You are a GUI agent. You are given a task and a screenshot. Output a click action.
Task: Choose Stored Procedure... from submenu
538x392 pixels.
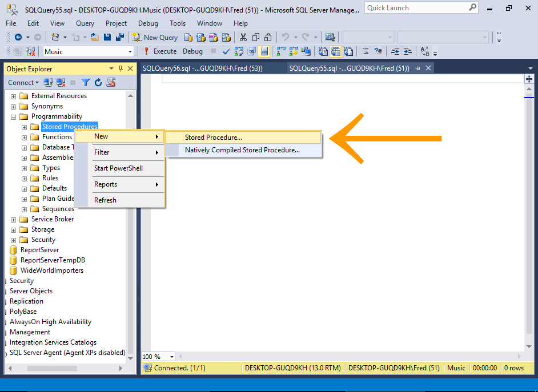tap(243, 138)
